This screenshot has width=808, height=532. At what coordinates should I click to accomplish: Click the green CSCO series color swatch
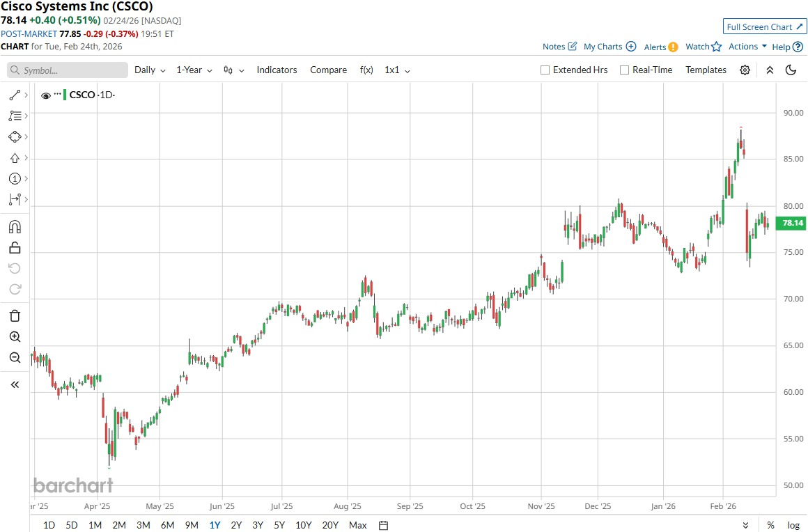click(x=65, y=95)
